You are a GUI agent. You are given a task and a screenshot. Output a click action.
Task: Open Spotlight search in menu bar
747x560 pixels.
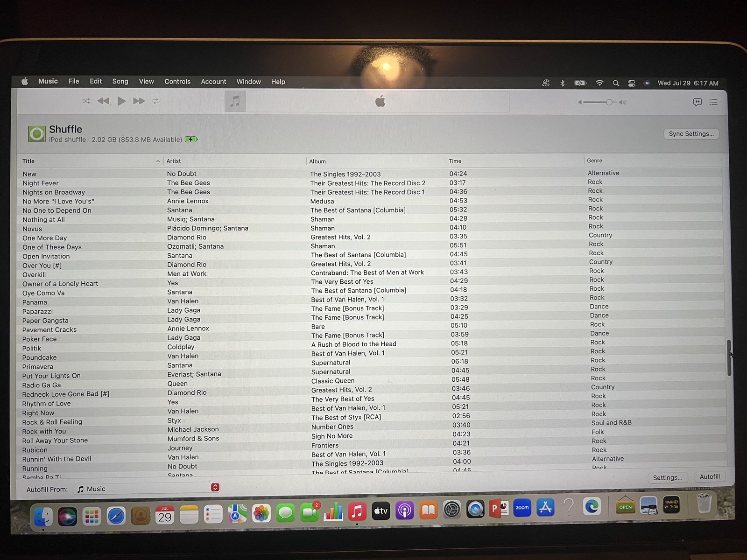[616, 83]
